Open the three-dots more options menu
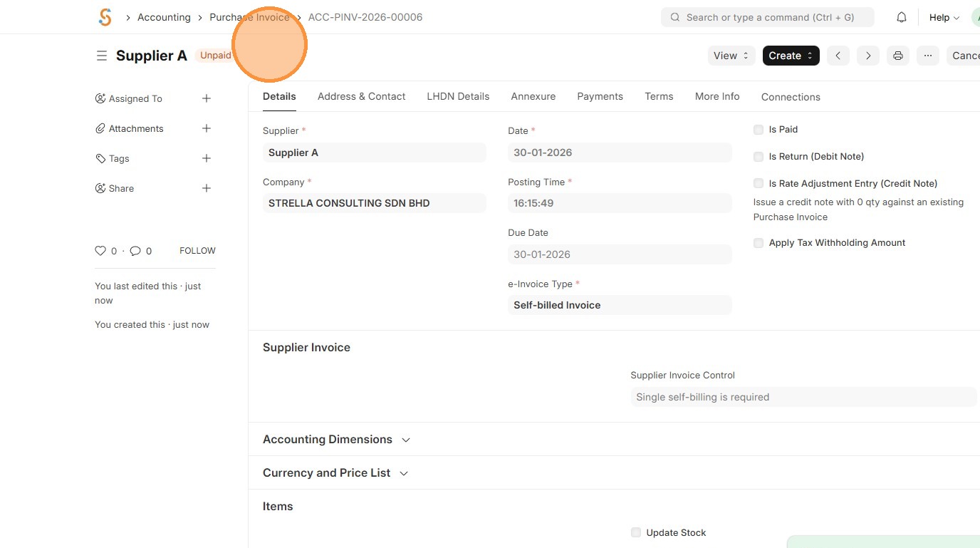The width and height of the screenshot is (980, 548). 928,56
